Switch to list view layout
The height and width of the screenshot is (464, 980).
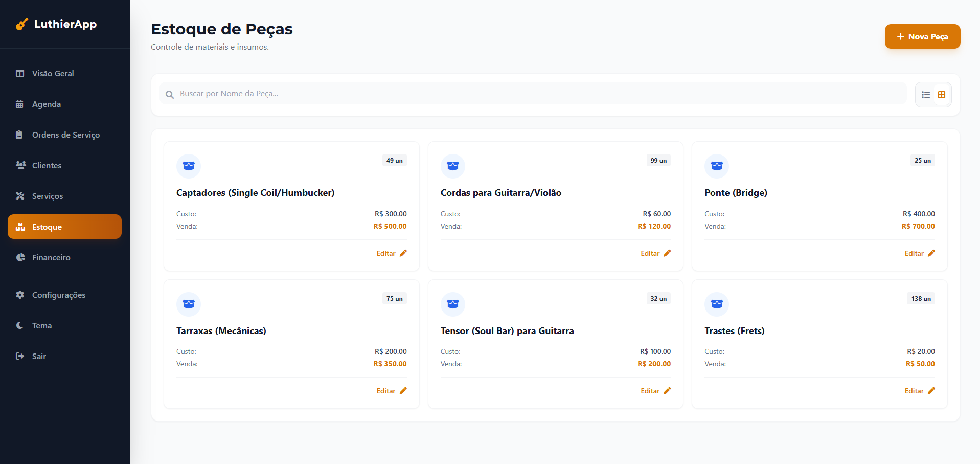[925, 95]
